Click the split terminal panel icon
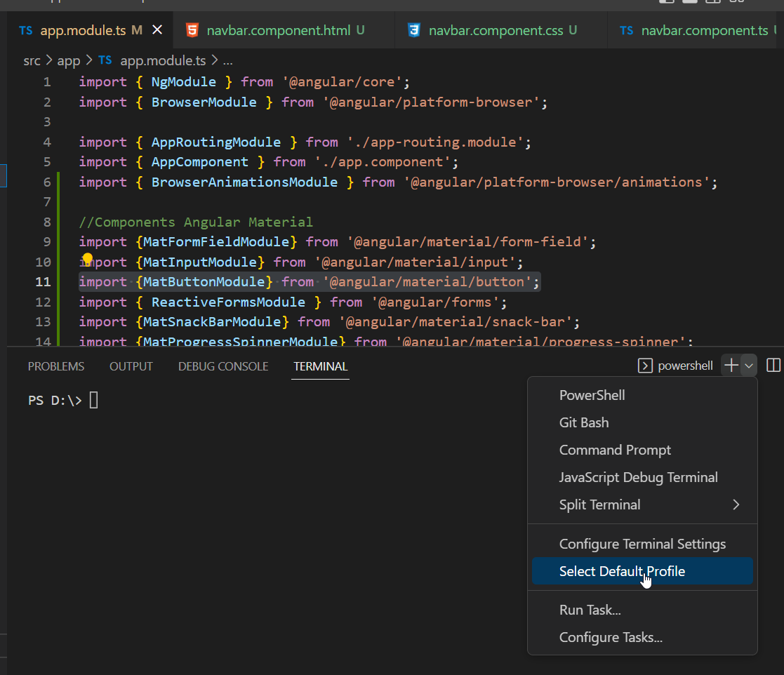Viewport: 784px width, 675px height. (773, 365)
